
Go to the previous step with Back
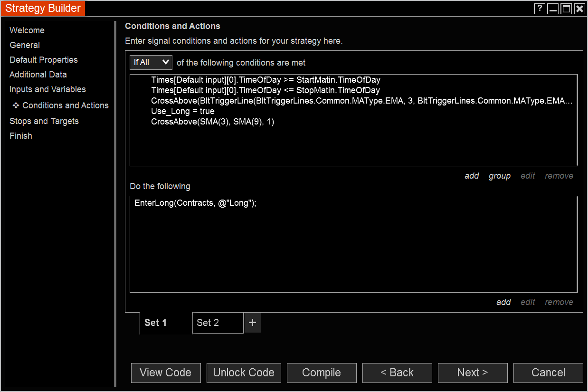click(397, 373)
